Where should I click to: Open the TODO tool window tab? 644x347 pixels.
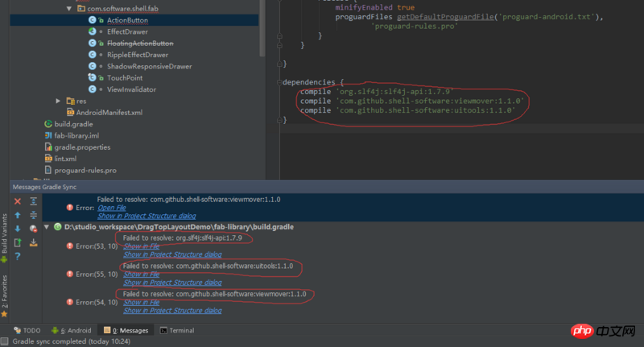(27, 330)
